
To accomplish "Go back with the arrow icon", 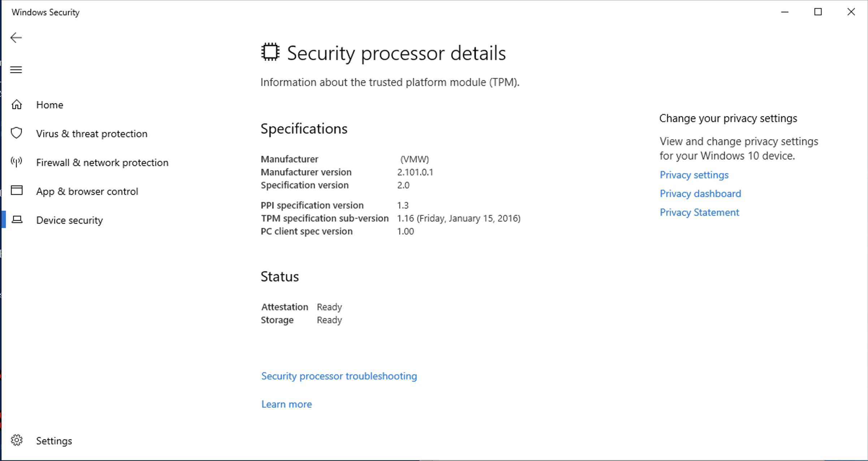I will 16,38.
